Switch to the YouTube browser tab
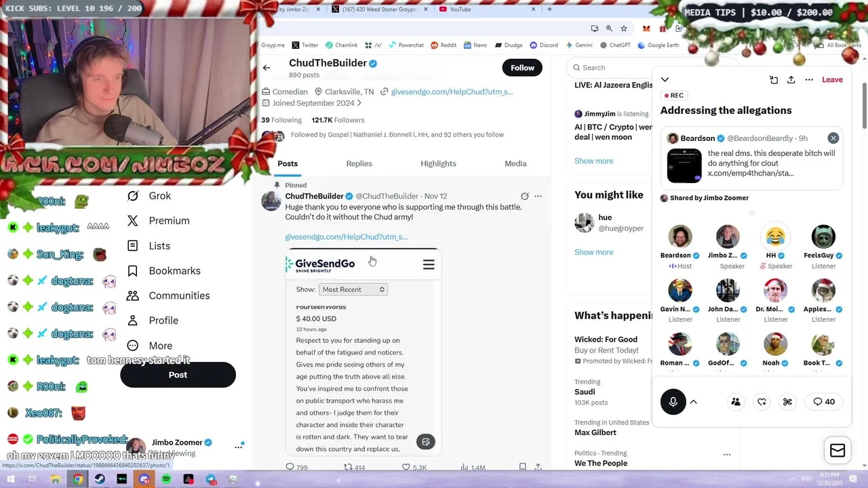Image resolution: width=868 pixels, height=488 pixels. coord(487,9)
